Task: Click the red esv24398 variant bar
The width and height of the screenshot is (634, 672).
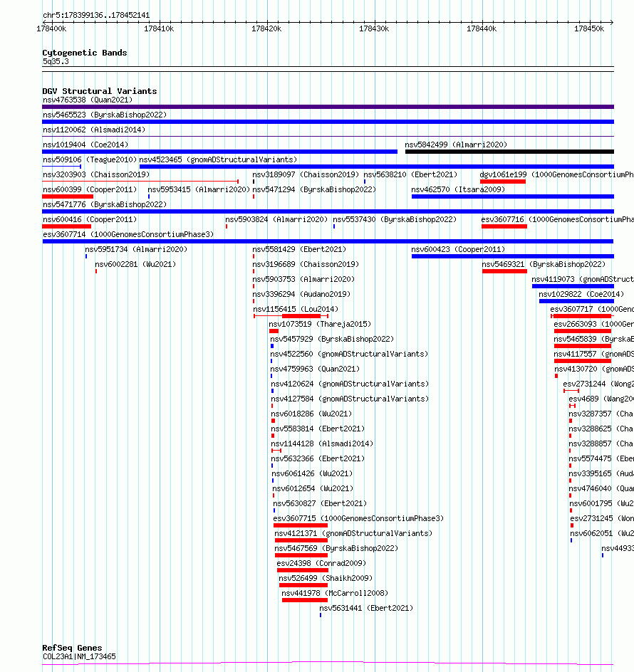Action: coord(303,570)
